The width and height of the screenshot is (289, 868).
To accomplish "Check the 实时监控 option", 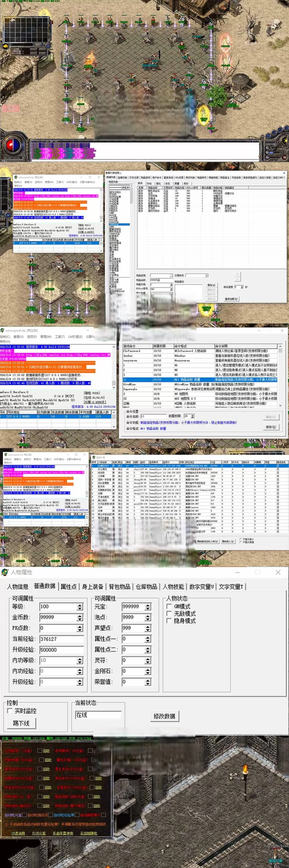I will 10,711.
